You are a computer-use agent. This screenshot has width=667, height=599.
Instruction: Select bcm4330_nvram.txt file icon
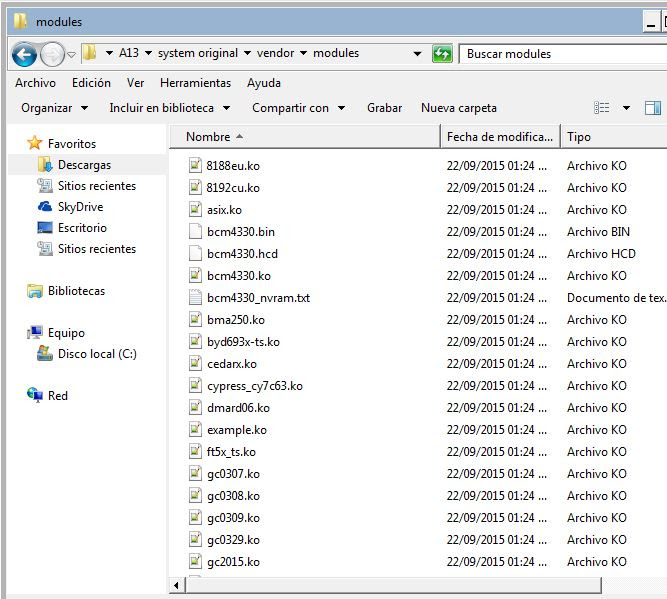tap(195, 297)
